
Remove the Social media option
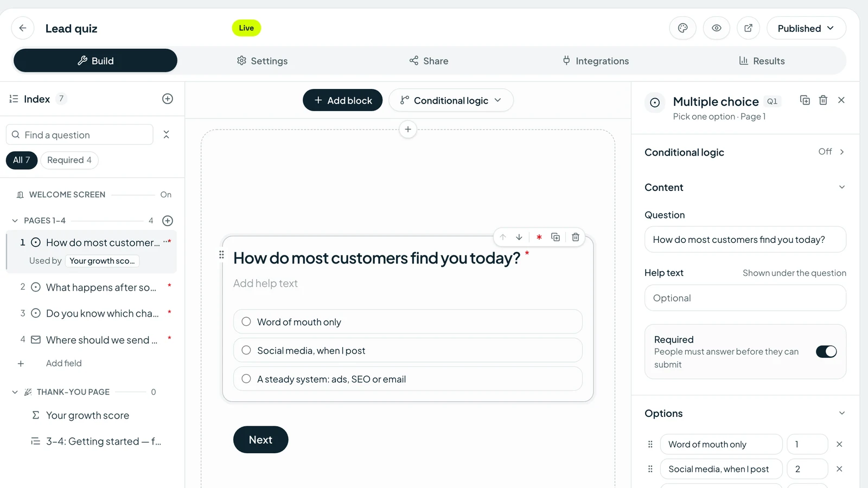[x=839, y=469]
